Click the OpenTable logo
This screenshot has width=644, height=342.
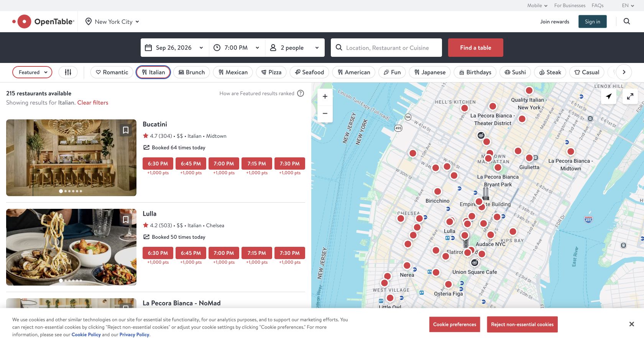43,21
